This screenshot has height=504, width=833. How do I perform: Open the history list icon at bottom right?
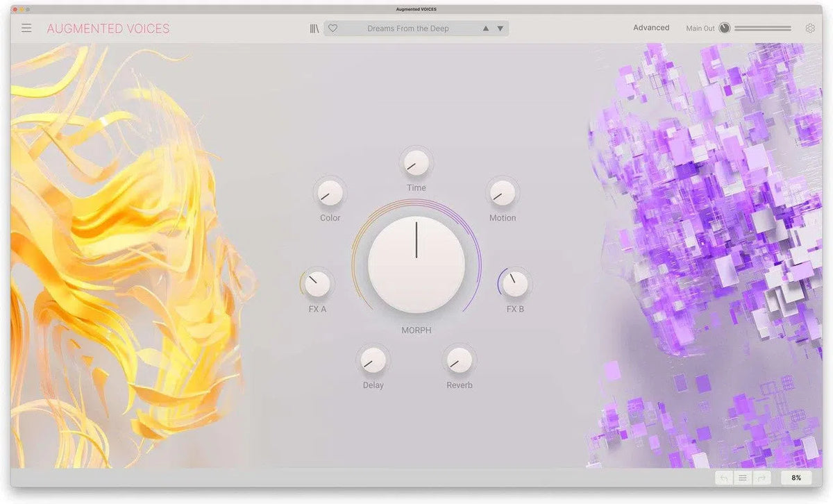click(742, 478)
